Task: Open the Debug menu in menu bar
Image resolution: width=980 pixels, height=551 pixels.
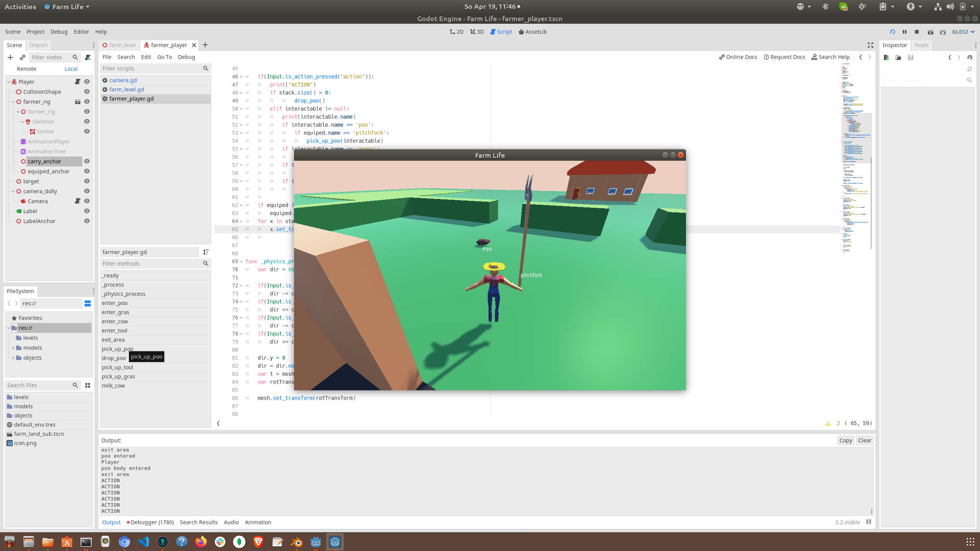Action: pyautogui.click(x=59, y=32)
